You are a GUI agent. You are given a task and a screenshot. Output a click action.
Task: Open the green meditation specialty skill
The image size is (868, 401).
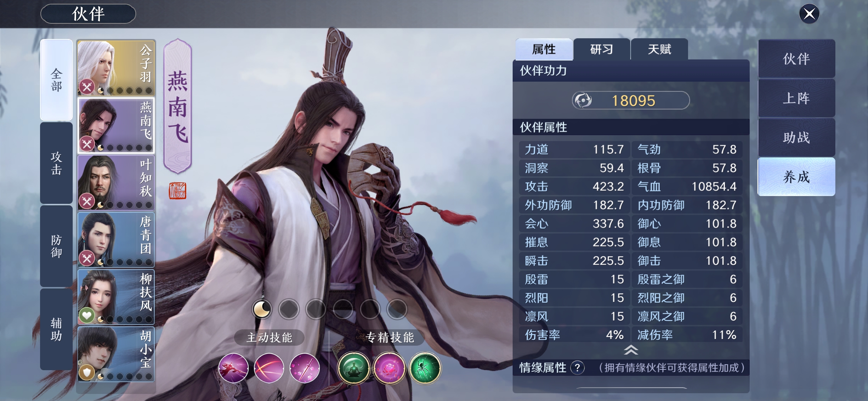coord(354,368)
